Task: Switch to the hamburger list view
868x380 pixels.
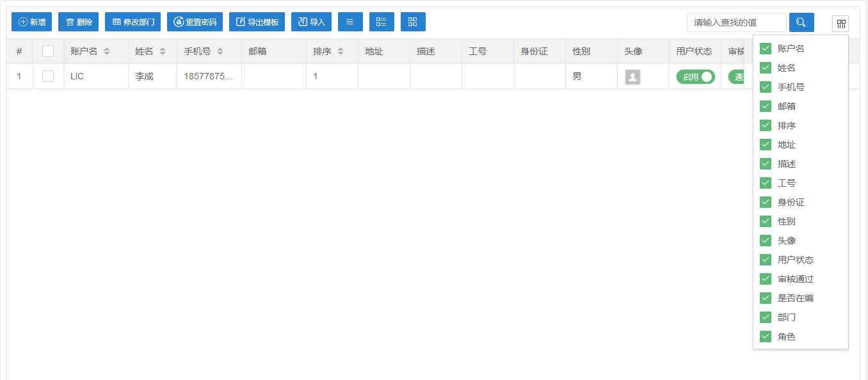Action: pyautogui.click(x=350, y=22)
